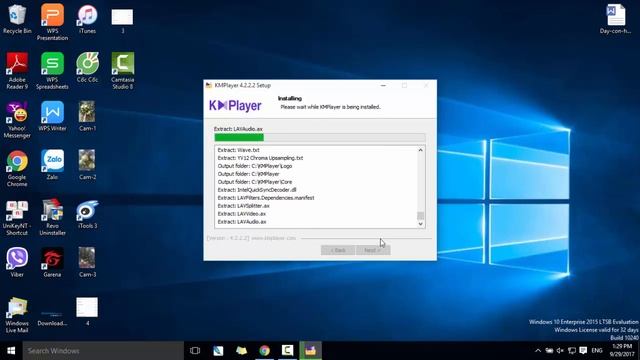Viewport: 640px width, 360px height.
Task: Select log line 'Output folder: C:\KMPlayer\Logo'
Action: tap(255, 166)
